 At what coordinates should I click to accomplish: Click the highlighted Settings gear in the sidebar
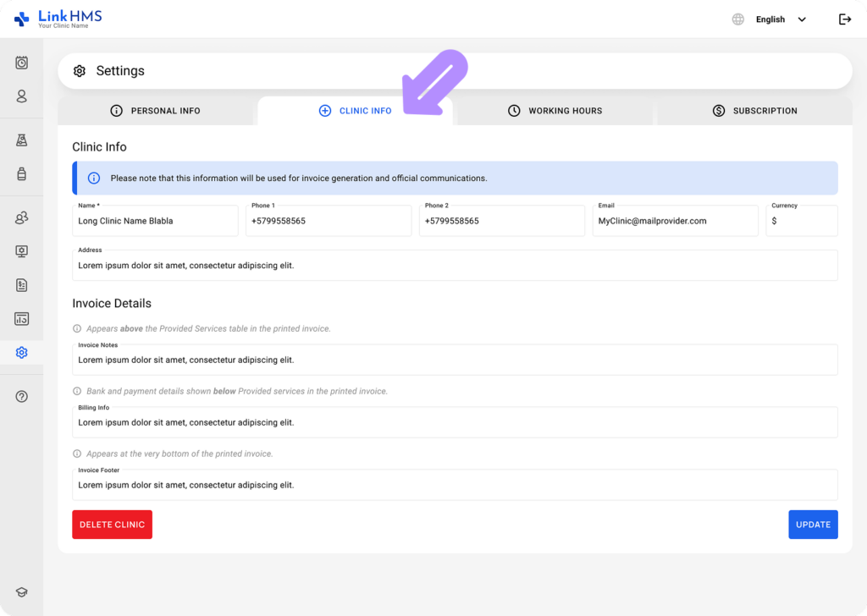pos(21,352)
